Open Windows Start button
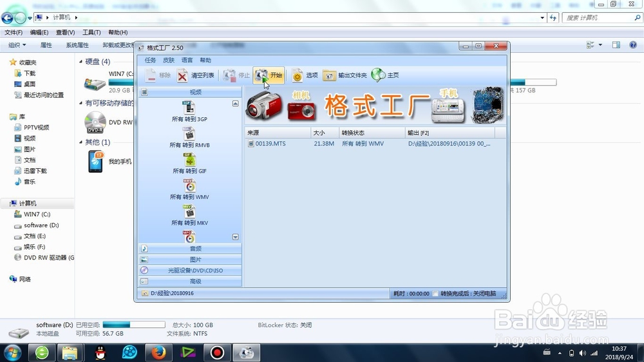644x362 pixels. coord(12,352)
